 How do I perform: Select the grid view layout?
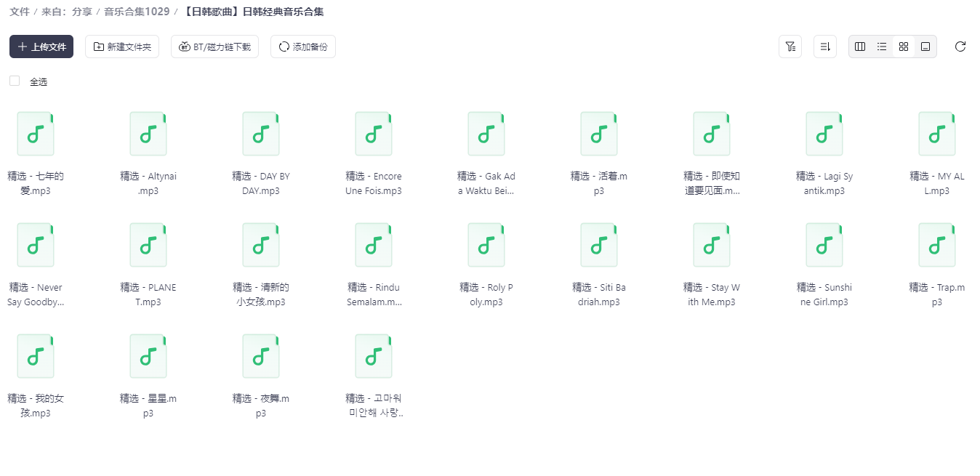pos(904,47)
